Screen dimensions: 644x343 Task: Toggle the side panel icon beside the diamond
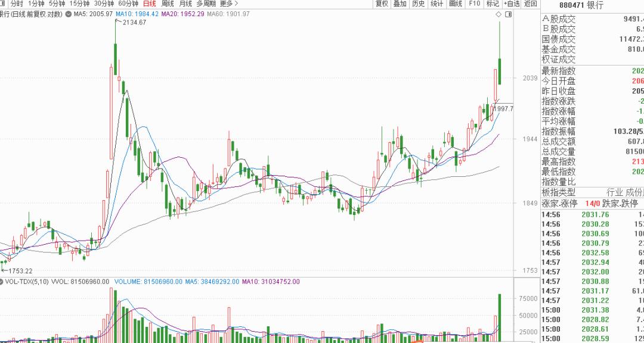(x=509, y=14)
